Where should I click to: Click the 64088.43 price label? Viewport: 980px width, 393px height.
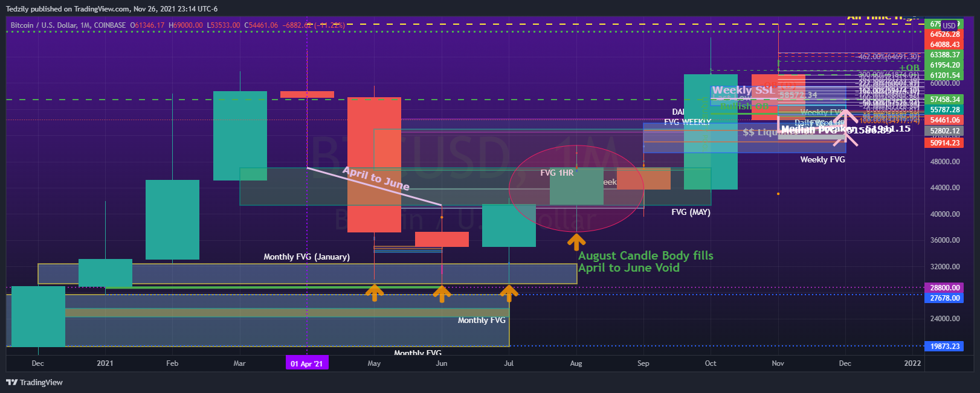[944, 45]
